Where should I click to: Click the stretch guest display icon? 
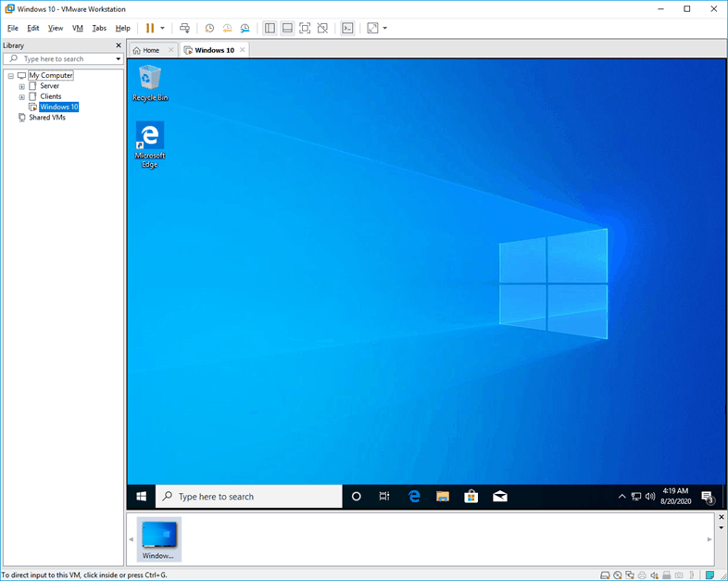pos(373,29)
